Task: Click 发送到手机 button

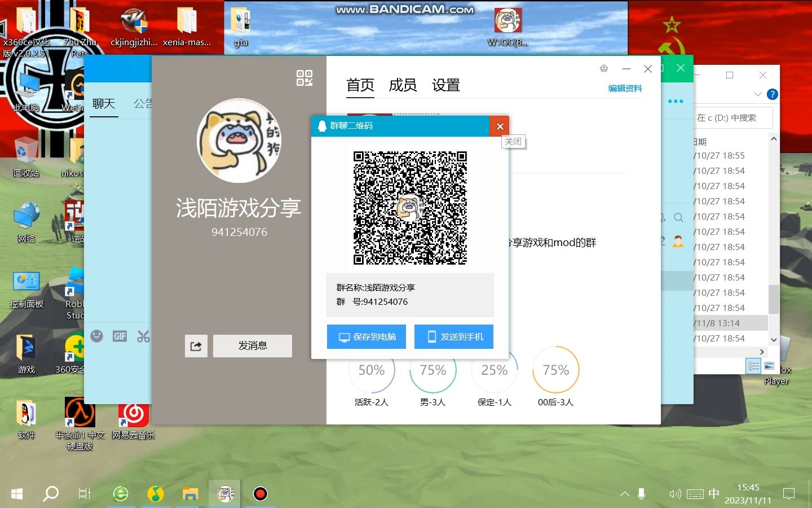Action: pyautogui.click(x=454, y=336)
